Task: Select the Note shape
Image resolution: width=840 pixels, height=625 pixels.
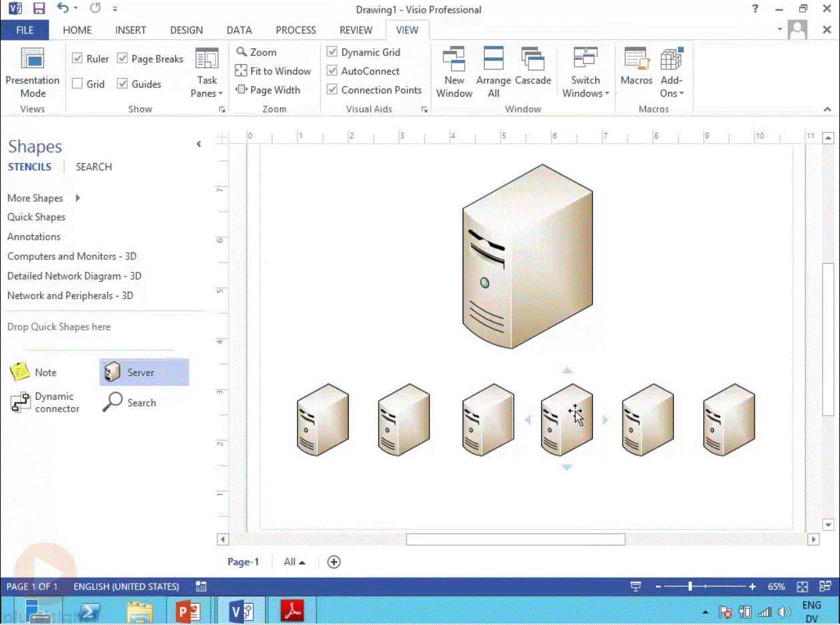Action: pyautogui.click(x=35, y=372)
